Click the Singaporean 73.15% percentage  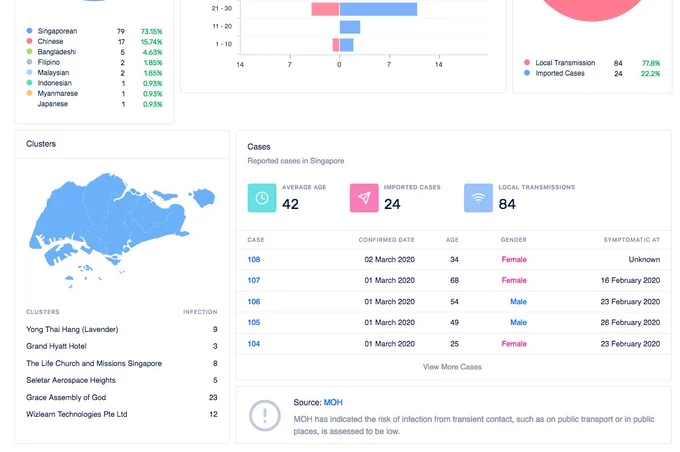tap(151, 31)
